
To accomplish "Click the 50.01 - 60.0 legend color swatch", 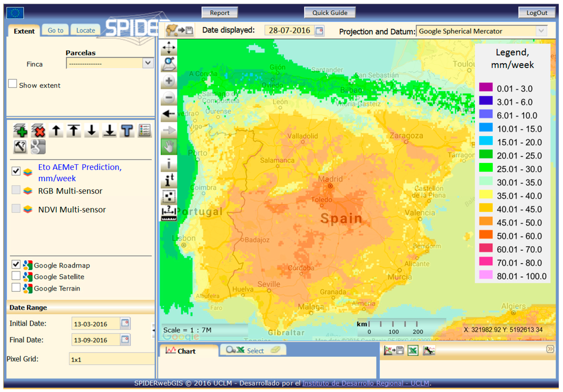I will point(486,235).
